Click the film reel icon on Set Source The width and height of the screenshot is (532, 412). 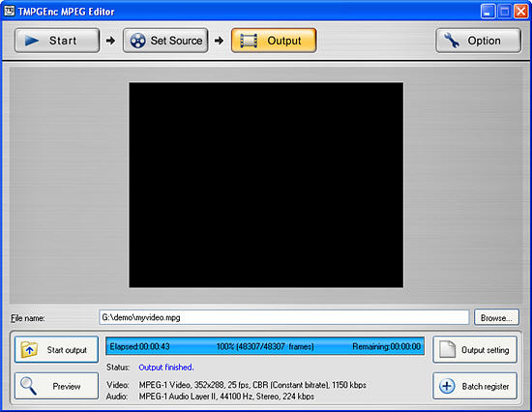click(137, 41)
